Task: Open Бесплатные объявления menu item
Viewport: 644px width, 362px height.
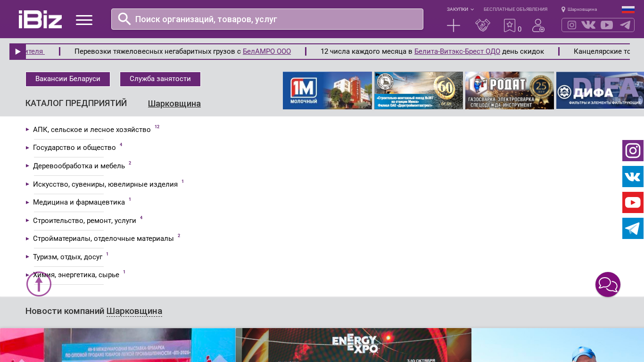Action: click(x=515, y=9)
